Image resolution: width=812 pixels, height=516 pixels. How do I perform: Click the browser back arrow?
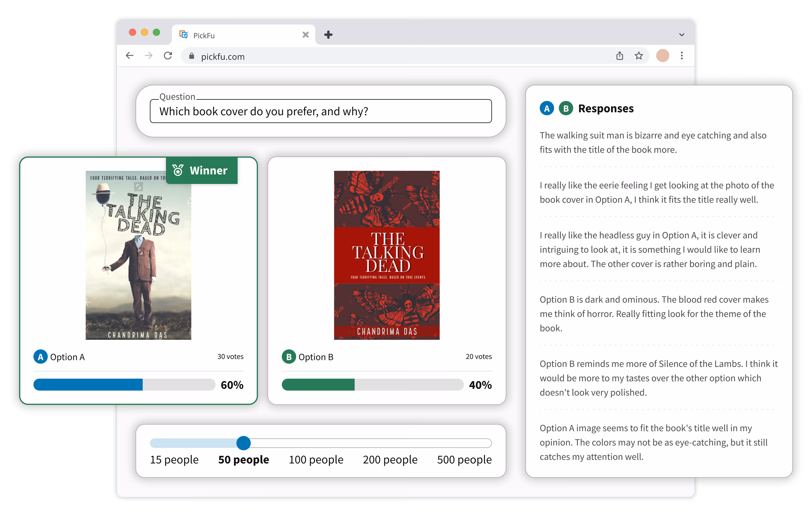coord(130,56)
